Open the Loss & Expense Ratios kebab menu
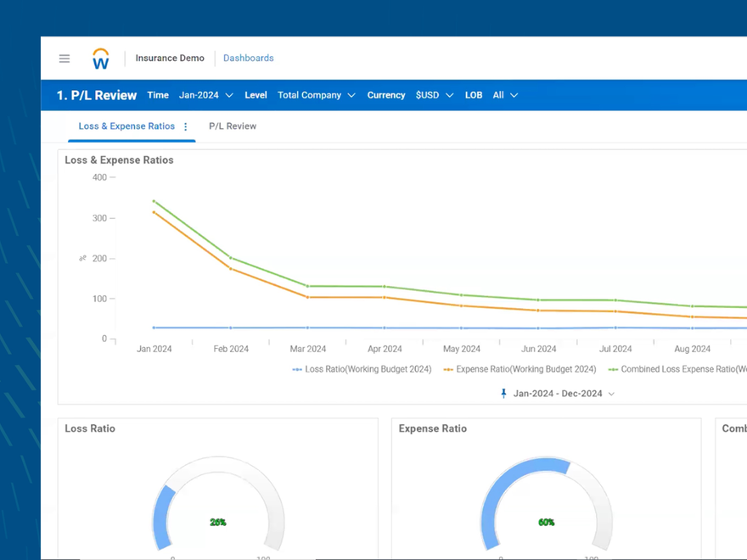Viewport: 747px width, 560px height. pos(186,126)
